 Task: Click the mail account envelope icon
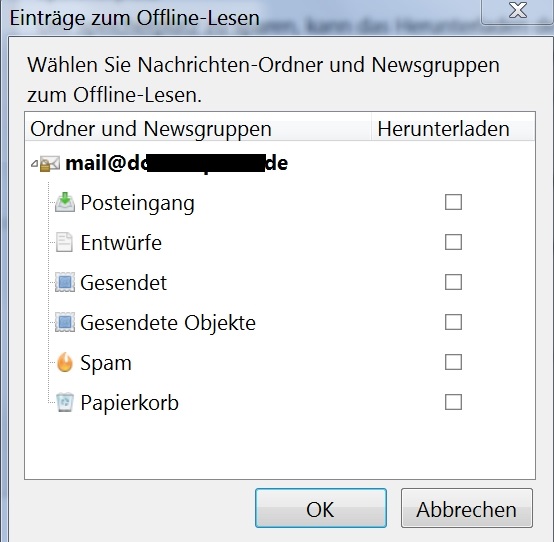tap(49, 164)
